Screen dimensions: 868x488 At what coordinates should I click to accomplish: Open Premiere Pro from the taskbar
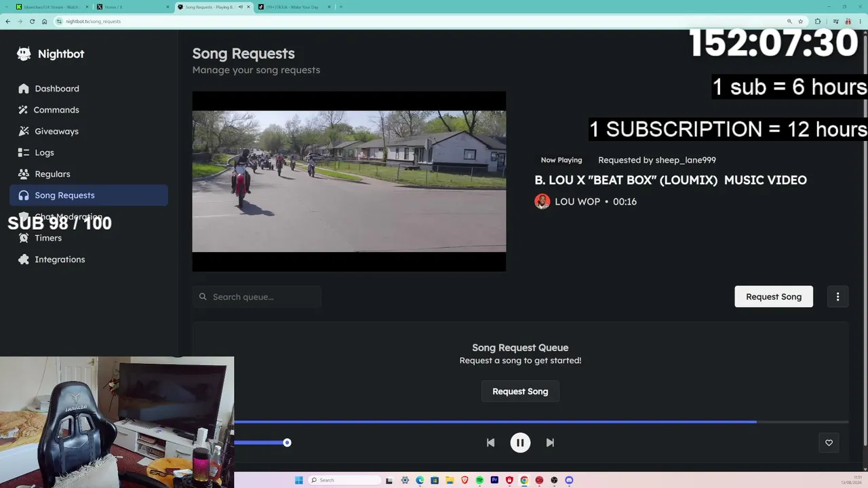(494, 481)
